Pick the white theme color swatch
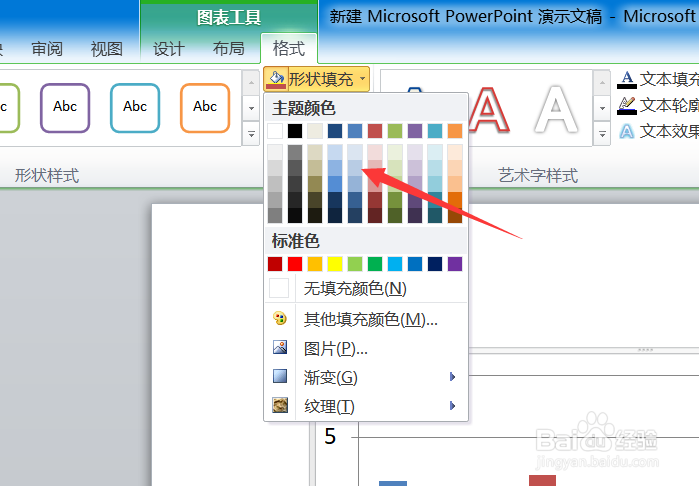The image size is (699, 486). pyautogui.click(x=275, y=131)
